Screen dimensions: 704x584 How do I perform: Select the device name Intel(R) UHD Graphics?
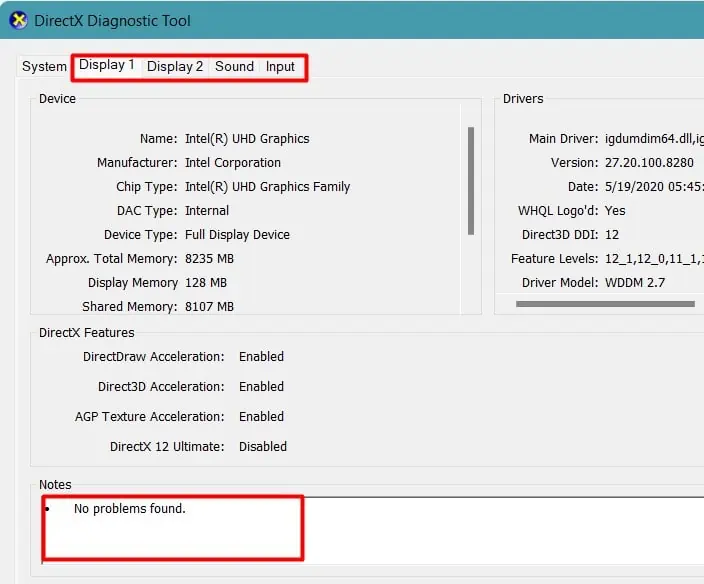click(247, 139)
